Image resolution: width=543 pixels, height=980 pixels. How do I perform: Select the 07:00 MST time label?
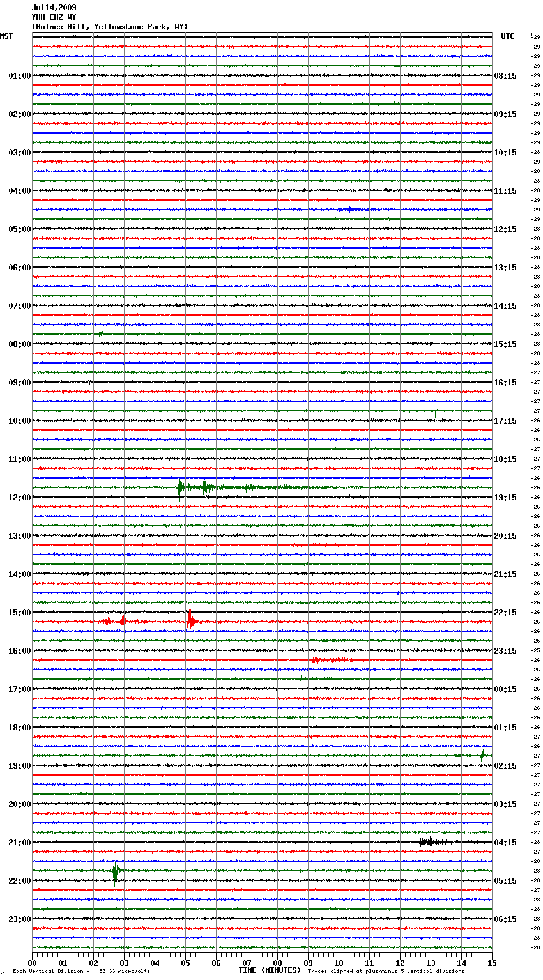point(20,306)
